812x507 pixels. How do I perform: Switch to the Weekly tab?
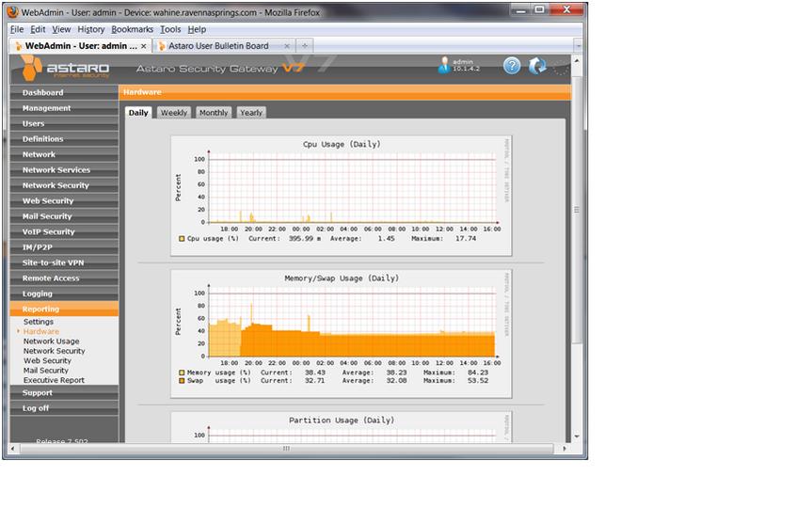click(x=173, y=113)
